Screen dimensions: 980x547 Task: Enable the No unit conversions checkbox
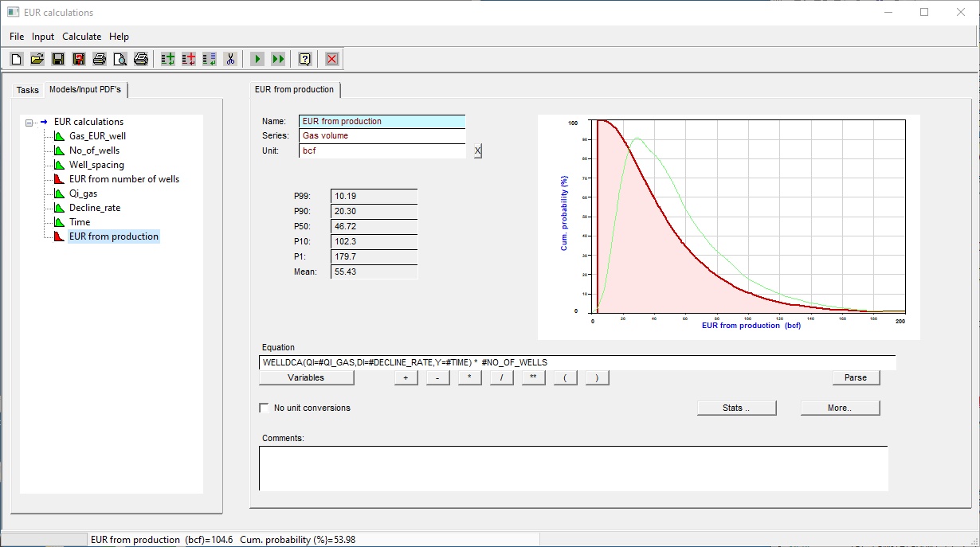pos(265,408)
